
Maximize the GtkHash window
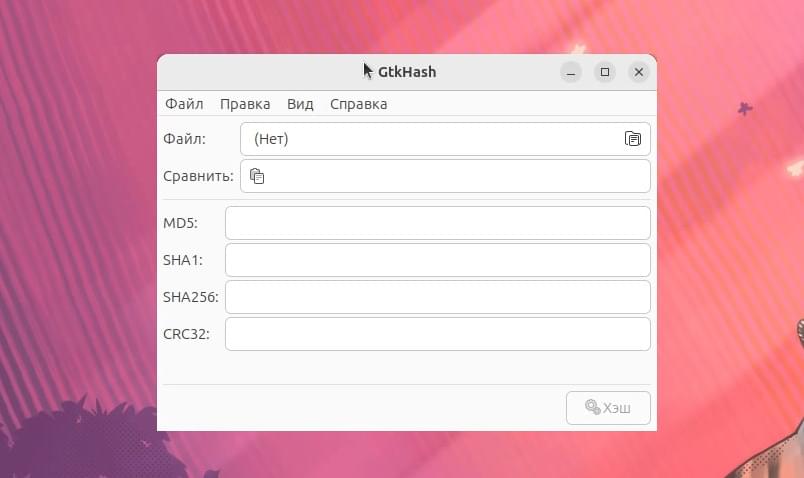[605, 72]
